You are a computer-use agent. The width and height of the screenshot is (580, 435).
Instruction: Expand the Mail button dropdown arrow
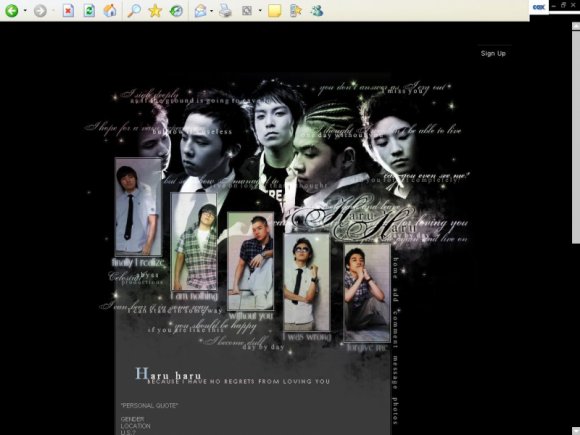pyautogui.click(x=212, y=10)
